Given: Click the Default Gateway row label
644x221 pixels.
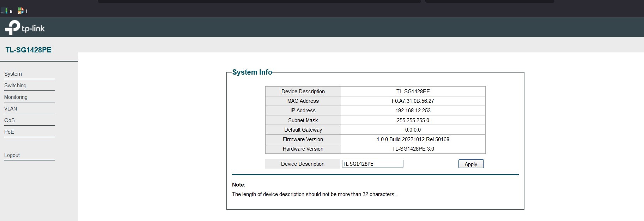Looking at the screenshot, I should 303,130.
